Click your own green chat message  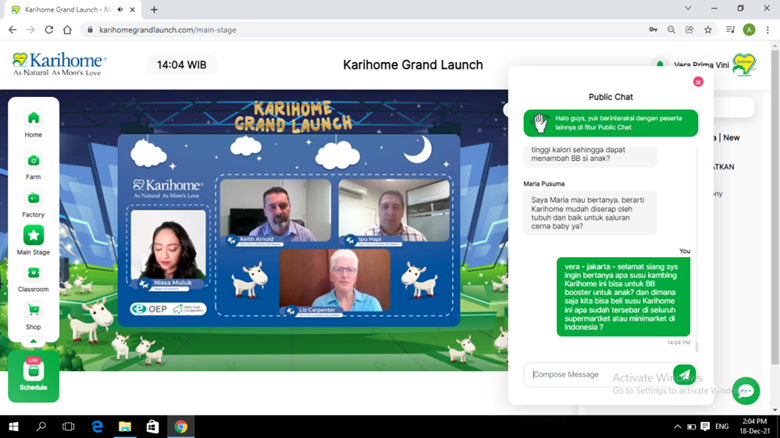click(x=623, y=297)
